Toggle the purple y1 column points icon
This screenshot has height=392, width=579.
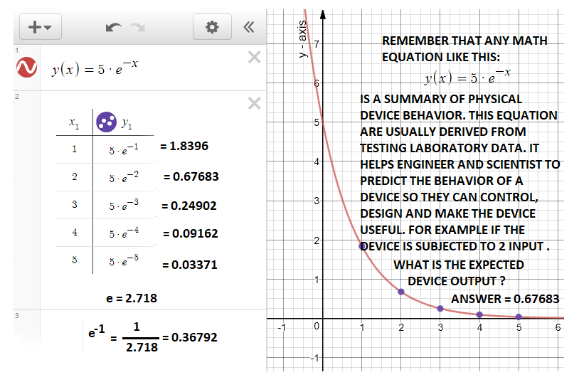[x=106, y=122]
